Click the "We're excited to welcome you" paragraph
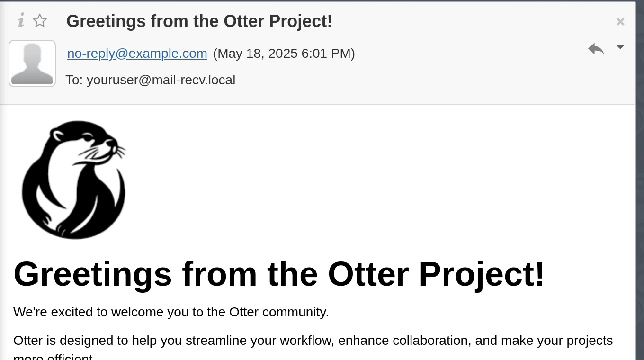The width and height of the screenshot is (644, 360). pyautogui.click(x=171, y=312)
